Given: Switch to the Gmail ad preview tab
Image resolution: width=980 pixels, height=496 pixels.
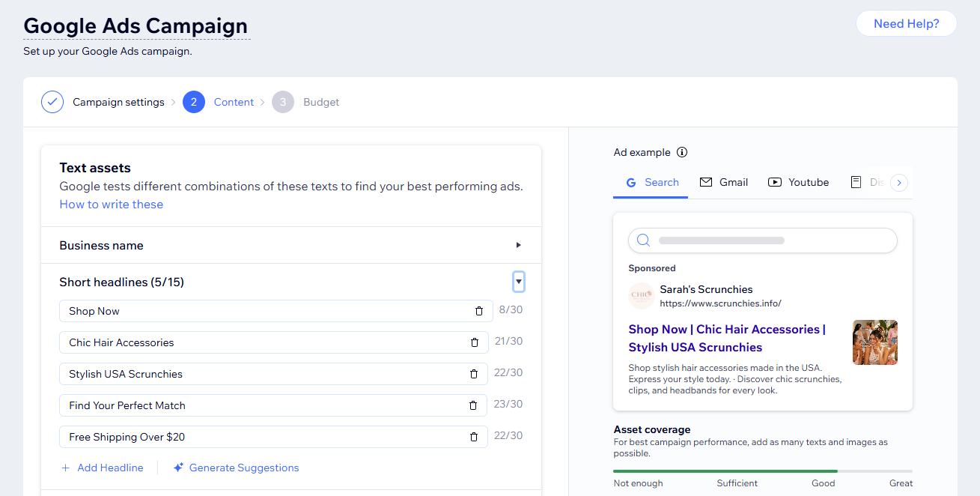Looking at the screenshot, I should pos(724,182).
